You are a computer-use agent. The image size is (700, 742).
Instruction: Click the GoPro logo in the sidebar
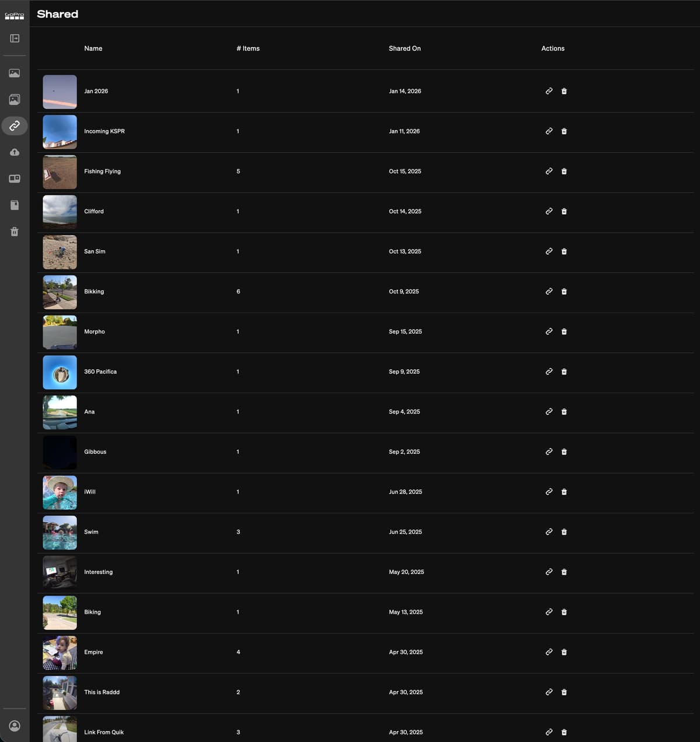point(15,16)
